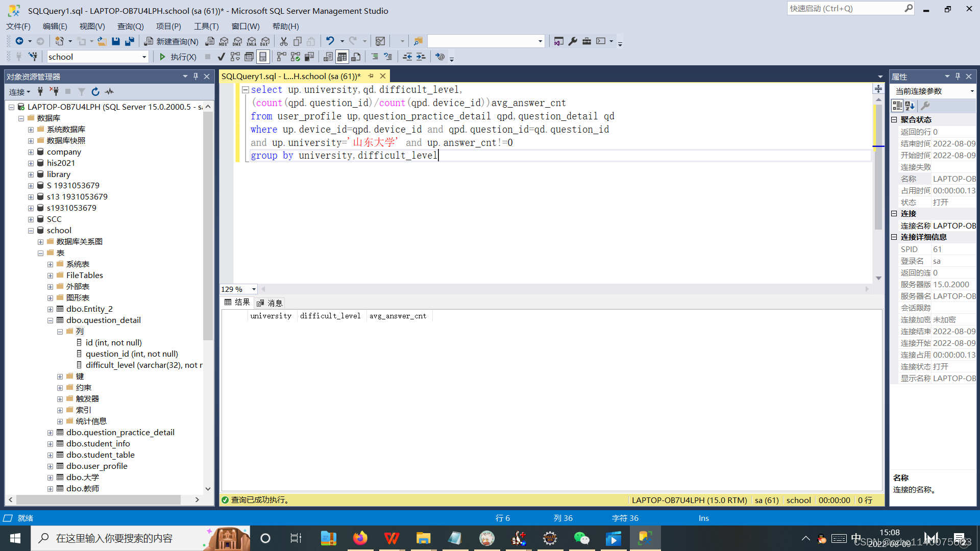The height and width of the screenshot is (551, 980).
Task: Undo the last edit
Action: 330,41
